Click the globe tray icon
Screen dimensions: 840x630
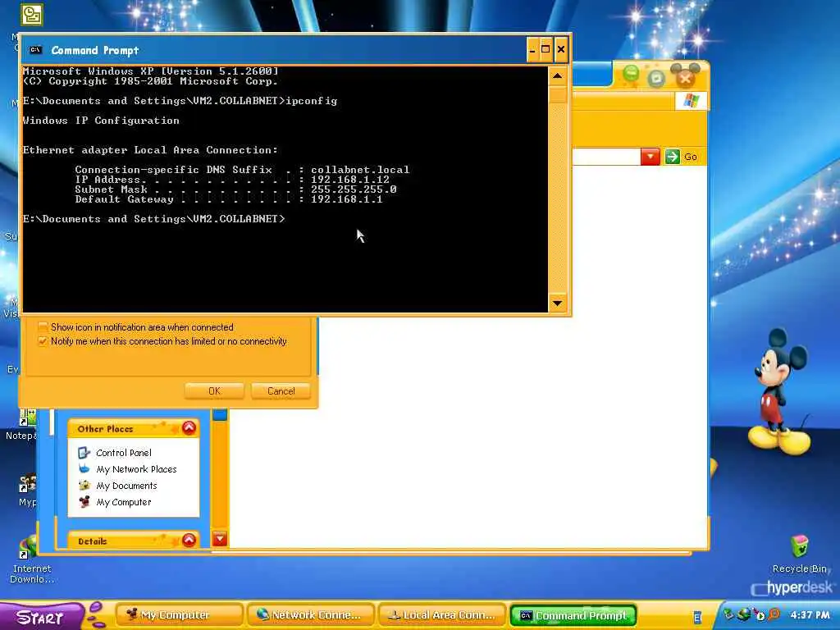(x=743, y=614)
